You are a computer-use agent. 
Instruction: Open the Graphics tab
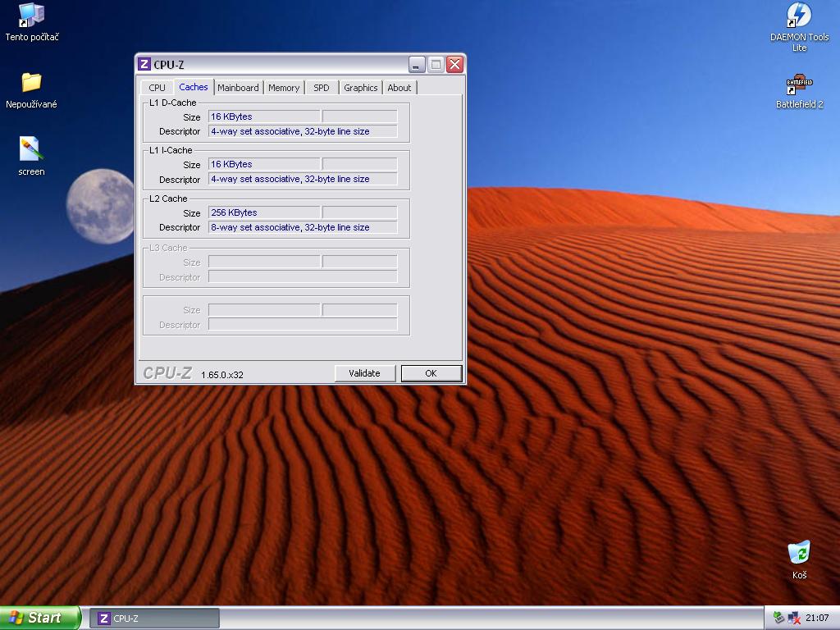pyautogui.click(x=361, y=88)
